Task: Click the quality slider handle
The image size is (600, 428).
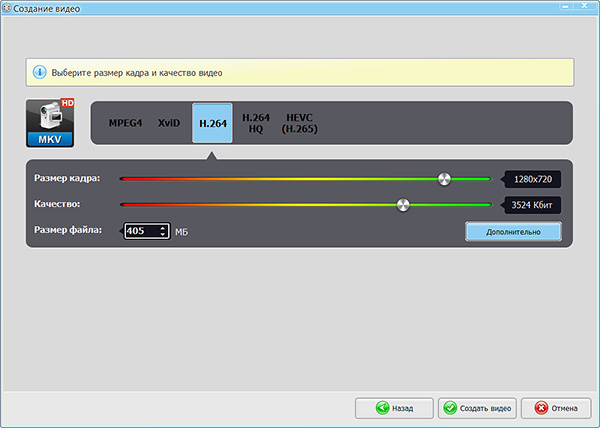Action: pos(403,205)
